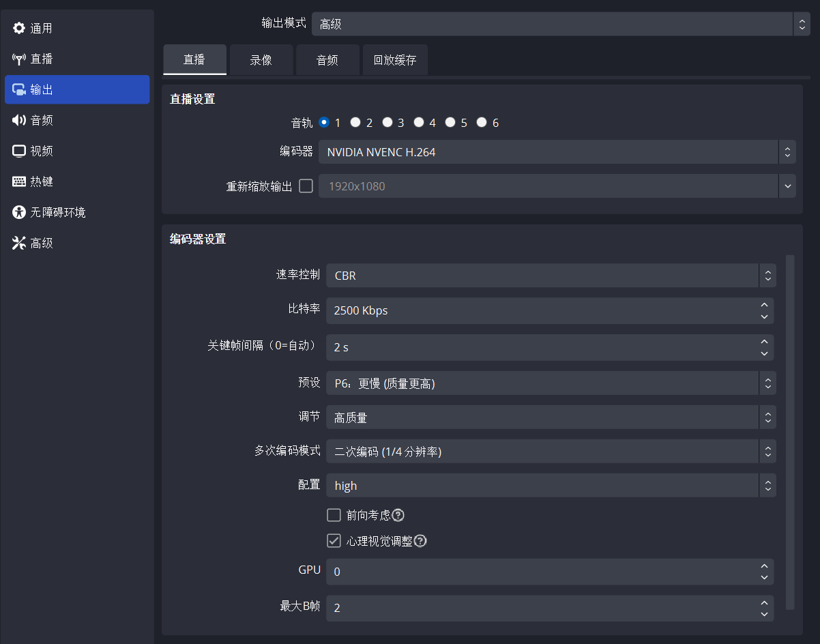The height and width of the screenshot is (644, 820).
Task: Open the 编码器 dropdown showing NVIDIA NVENC H.264
Action: pos(557,152)
